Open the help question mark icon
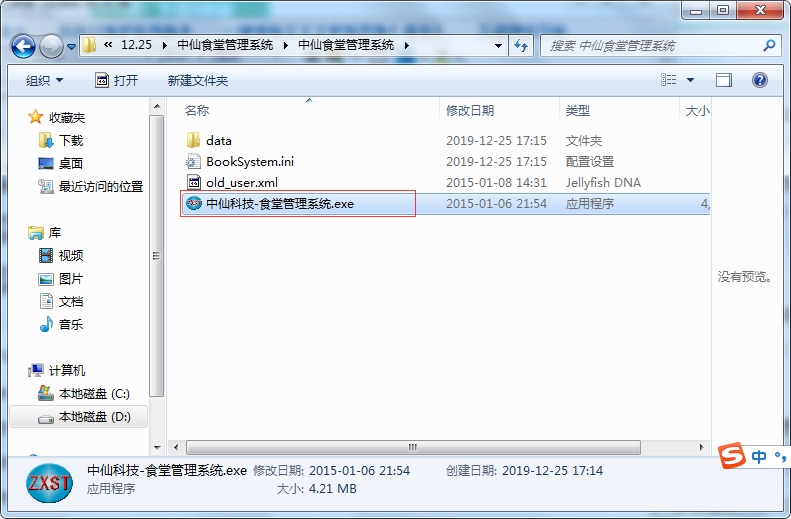The image size is (791, 519). (760, 80)
